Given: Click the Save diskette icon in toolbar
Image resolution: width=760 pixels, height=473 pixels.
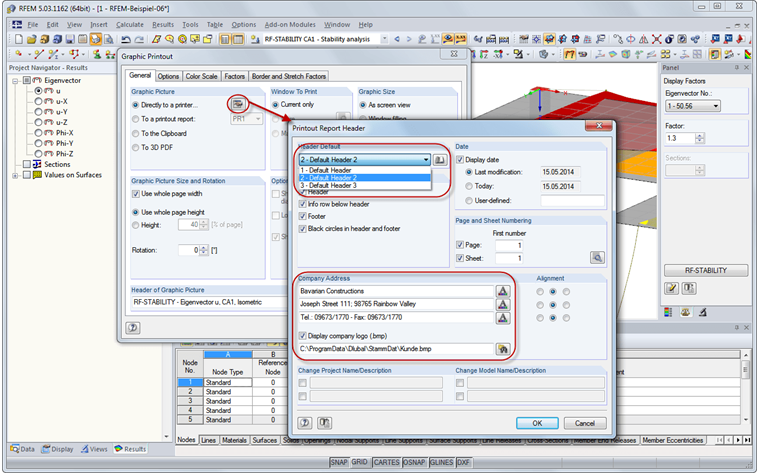Looking at the screenshot, I should pos(70,39).
